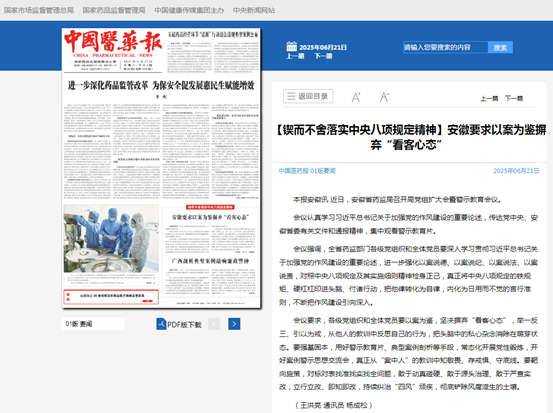Viewport: 553px width, 413px height.
Task: Open the calendar icon beside the date
Action: coord(291,47)
